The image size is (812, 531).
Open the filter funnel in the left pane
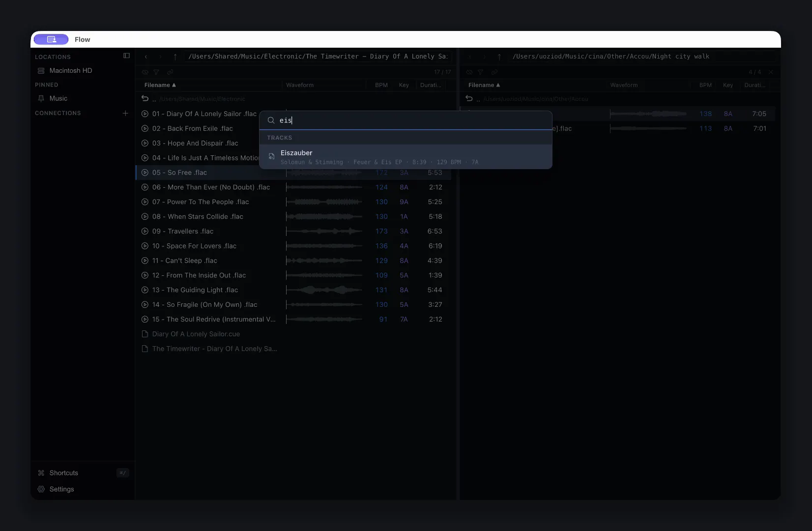tap(156, 72)
